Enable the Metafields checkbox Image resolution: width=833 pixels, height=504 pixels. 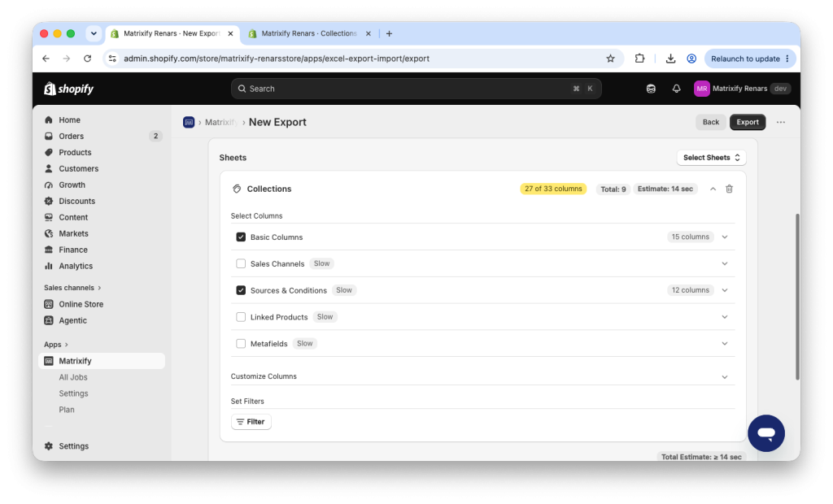click(241, 344)
